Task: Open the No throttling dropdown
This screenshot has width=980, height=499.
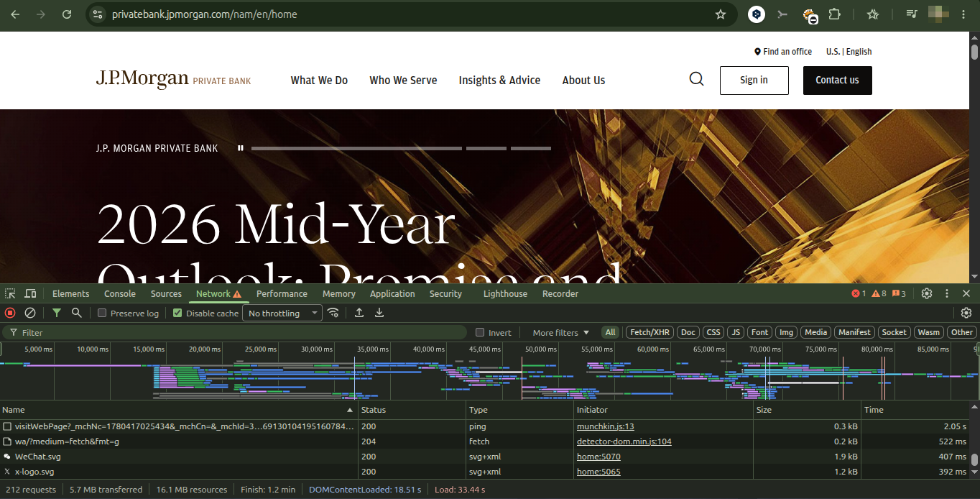Action: coord(283,313)
